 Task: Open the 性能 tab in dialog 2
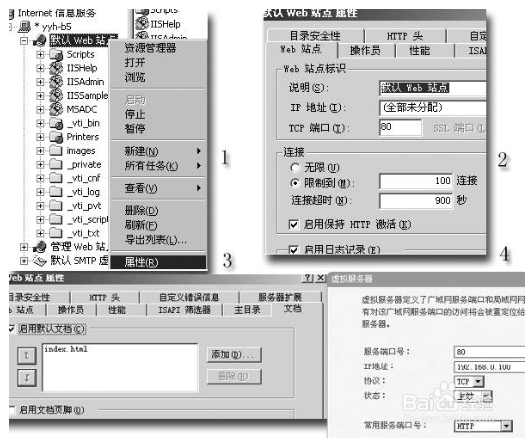(x=419, y=51)
